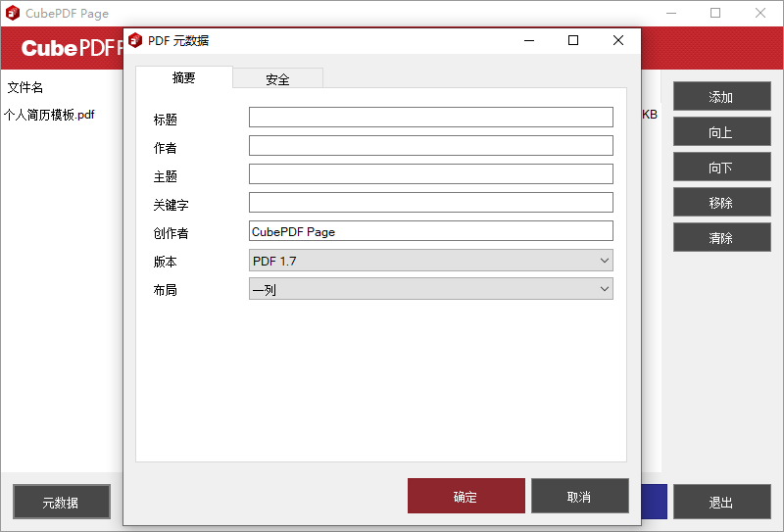Switch to the 安全 tab

[x=277, y=78]
